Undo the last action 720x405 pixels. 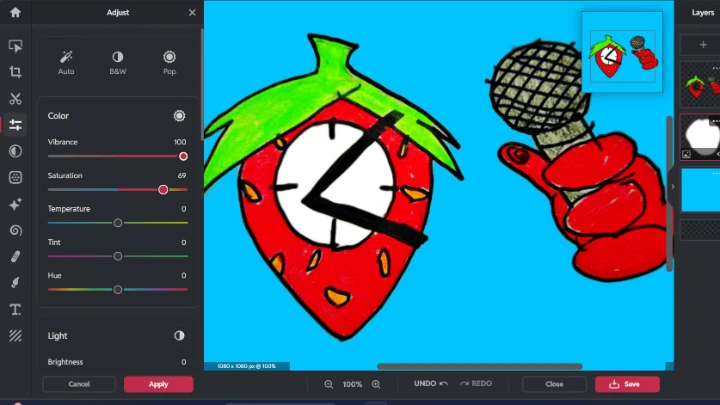tap(431, 383)
